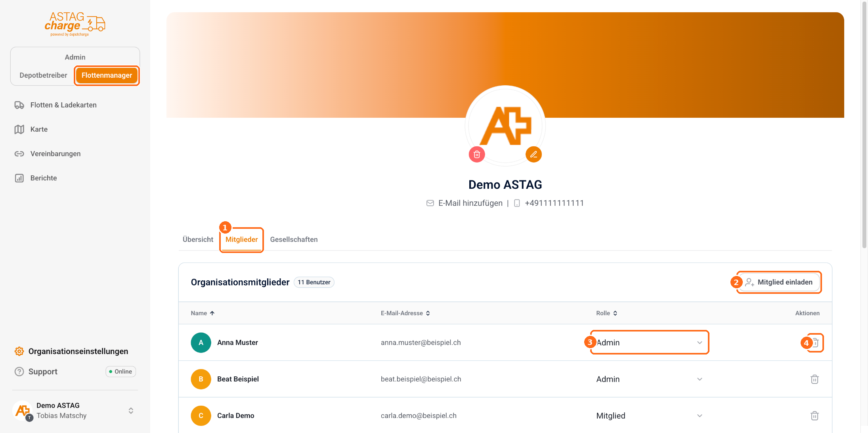Delete the organisation logo with red trash icon

(x=477, y=154)
